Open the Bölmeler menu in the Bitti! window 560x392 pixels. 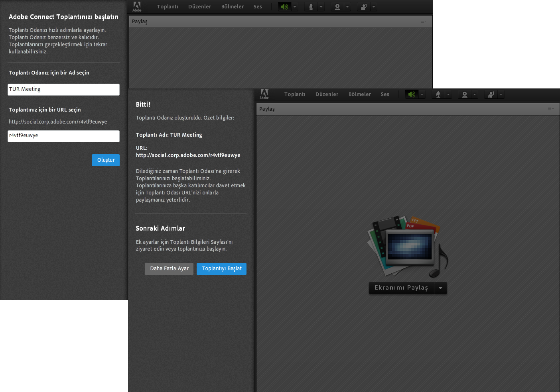pos(360,94)
